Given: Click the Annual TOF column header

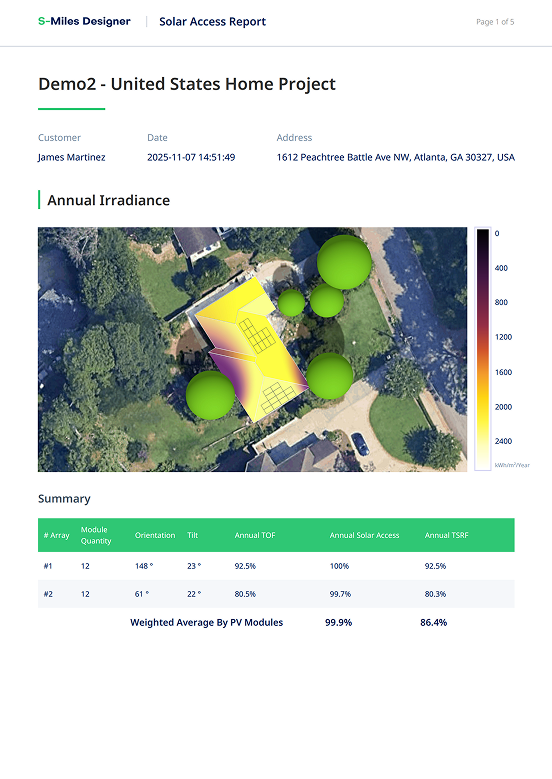Looking at the screenshot, I should point(255,535).
